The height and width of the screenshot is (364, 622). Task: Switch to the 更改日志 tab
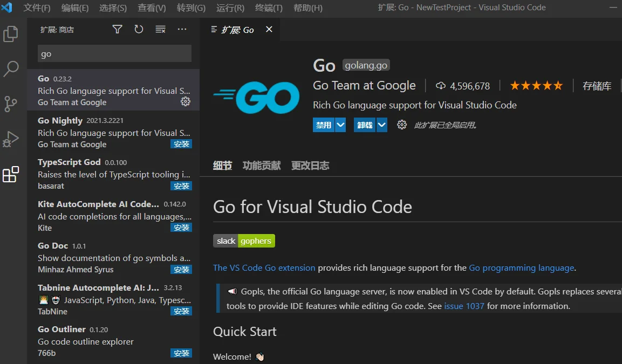(310, 166)
